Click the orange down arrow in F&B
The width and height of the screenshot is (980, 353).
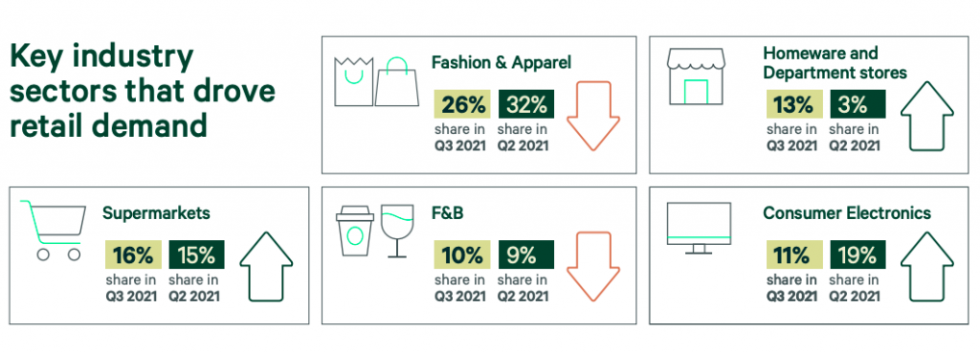tap(593, 267)
